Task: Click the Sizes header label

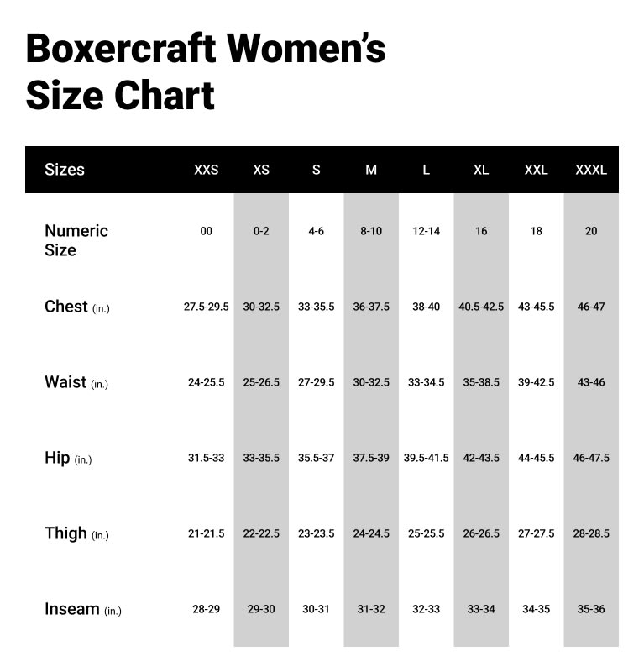Action: coord(65,170)
